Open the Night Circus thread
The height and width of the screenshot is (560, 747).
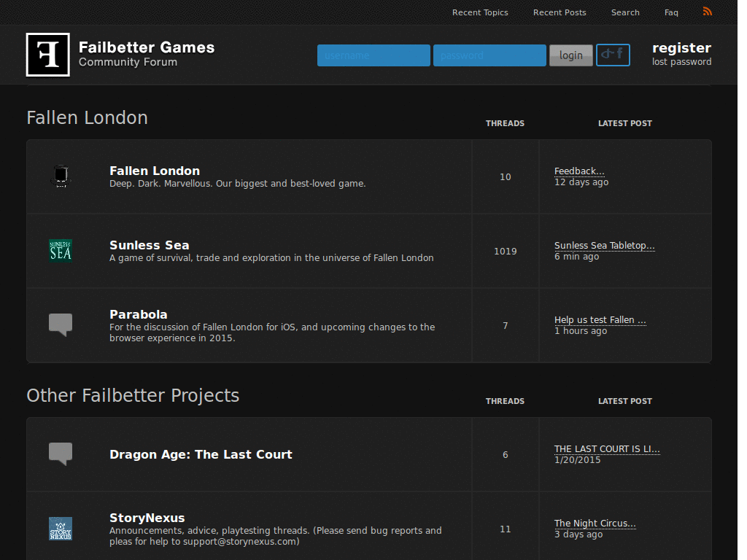595,524
